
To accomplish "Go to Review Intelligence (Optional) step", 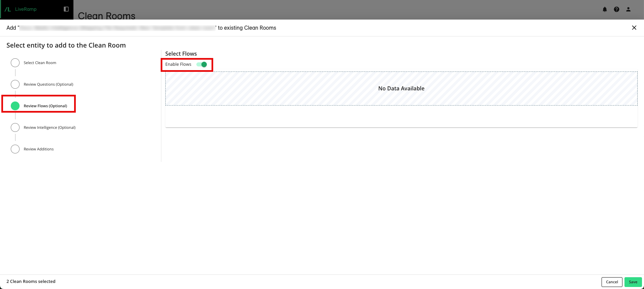I will coord(43,127).
